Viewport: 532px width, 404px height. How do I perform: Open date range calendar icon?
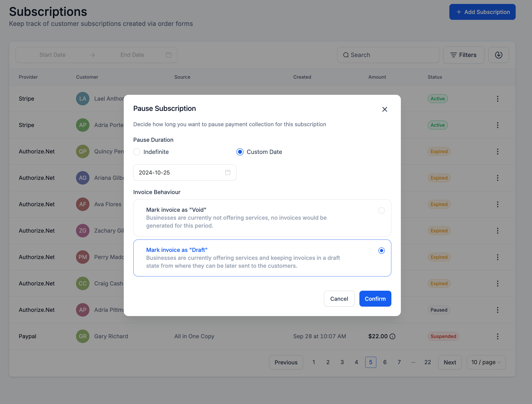point(169,55)
